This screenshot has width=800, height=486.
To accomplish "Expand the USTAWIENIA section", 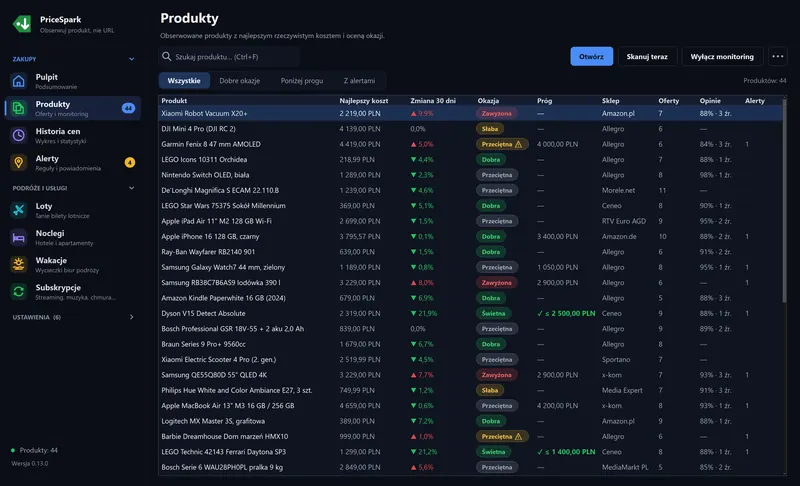I will click(x=131, y=317).
